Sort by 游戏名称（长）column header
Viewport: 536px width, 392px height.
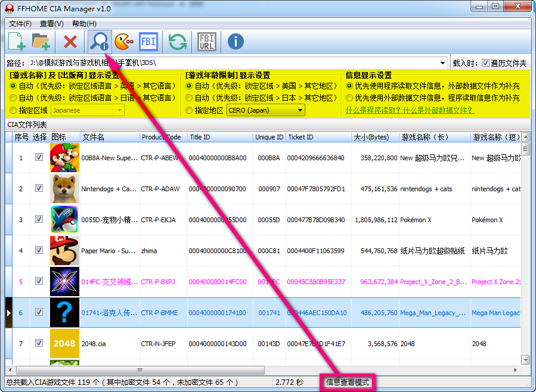pyautogui.click(x=435, y=137)
